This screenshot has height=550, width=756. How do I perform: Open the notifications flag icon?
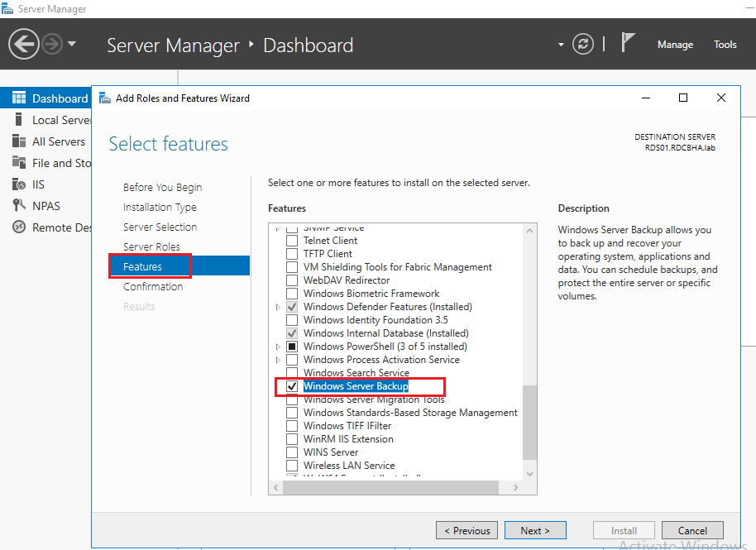click(x=629, y=44)
